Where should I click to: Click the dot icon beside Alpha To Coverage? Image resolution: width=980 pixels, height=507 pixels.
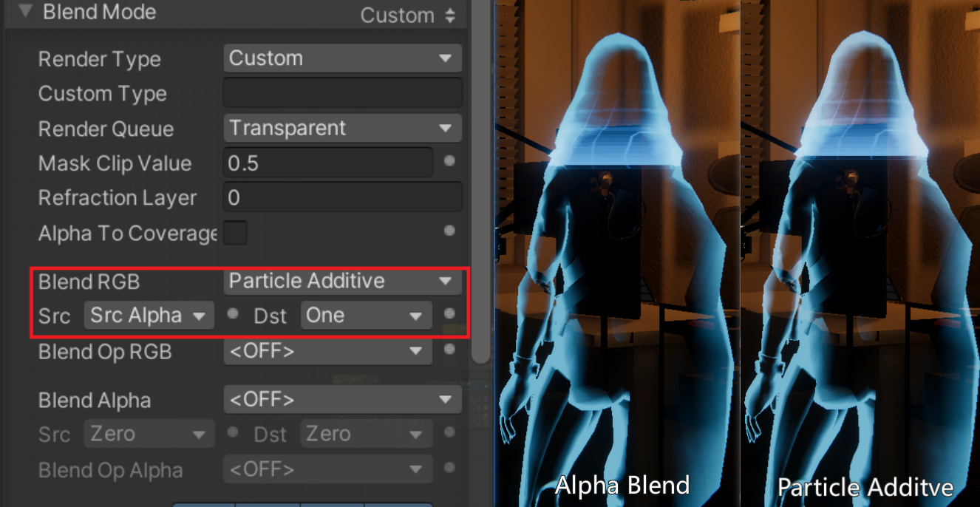pos(449,231)
